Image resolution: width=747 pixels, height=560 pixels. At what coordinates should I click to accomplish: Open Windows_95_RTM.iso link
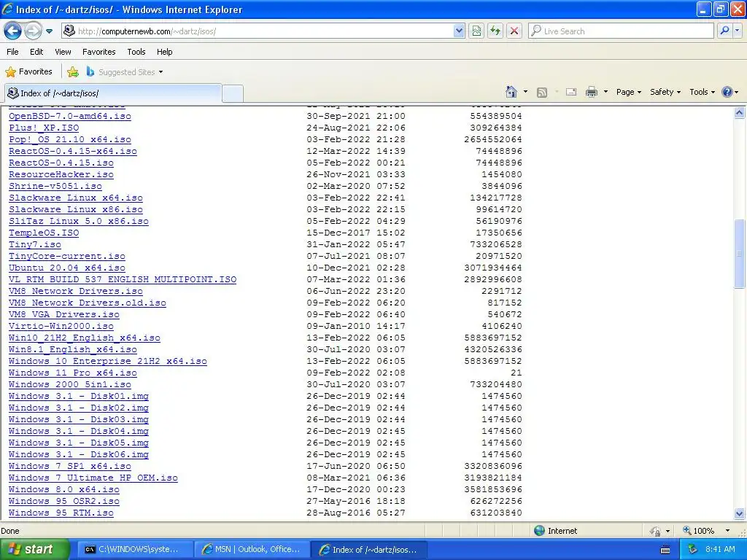[x=61, y=513]
